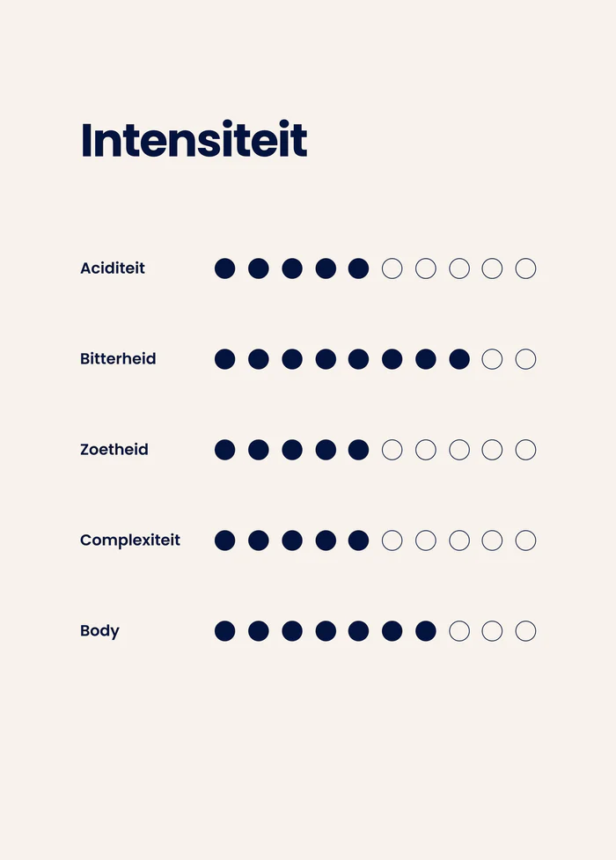Click the seventh filled Body dot
Screen dimensions: 616x860
pyautogui.click(x=426, y=631)
